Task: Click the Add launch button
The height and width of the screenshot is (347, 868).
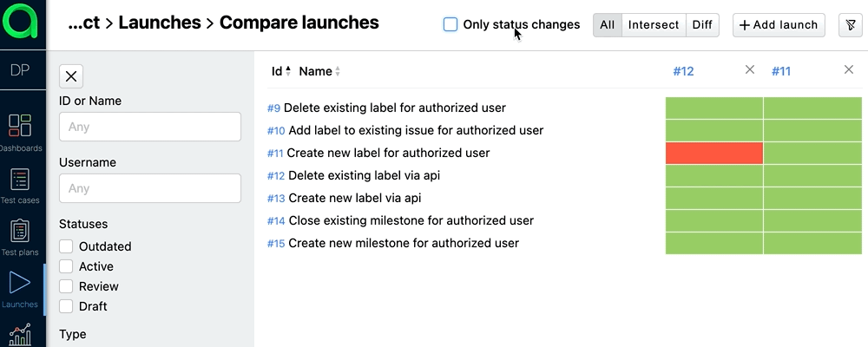Action: coord(779,25)
